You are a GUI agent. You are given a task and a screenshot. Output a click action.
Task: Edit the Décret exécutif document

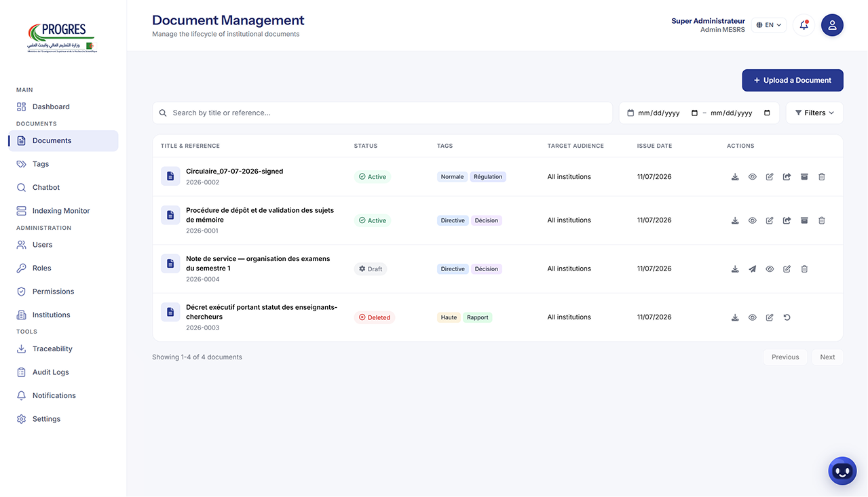point(770,317)
